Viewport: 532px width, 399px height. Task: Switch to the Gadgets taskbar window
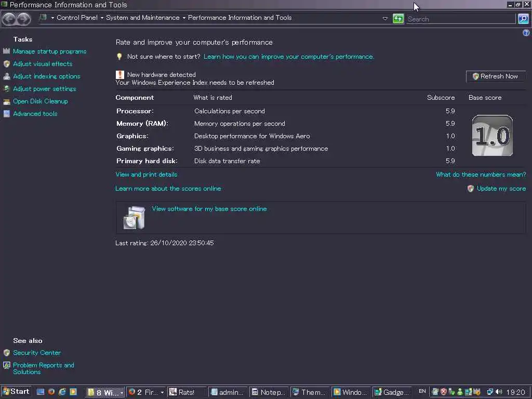point(392,392)
